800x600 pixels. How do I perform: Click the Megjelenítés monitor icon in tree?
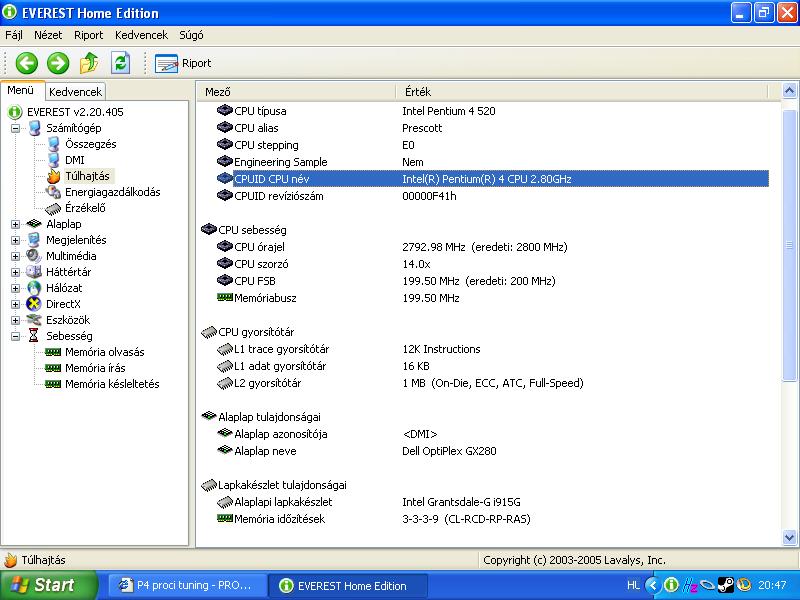click(34, 240)
